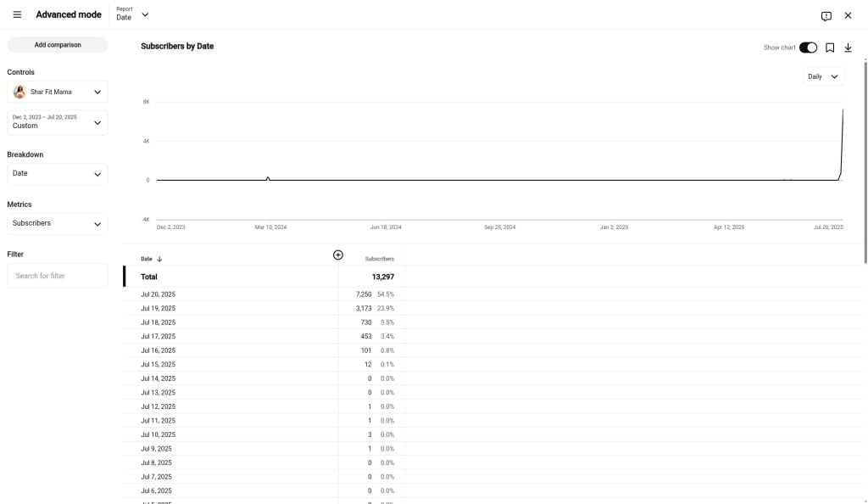This screenshot has width=868, height=504.
Task: Select the Jul 20, 2025 row
Action: click(x=492, y=294)
